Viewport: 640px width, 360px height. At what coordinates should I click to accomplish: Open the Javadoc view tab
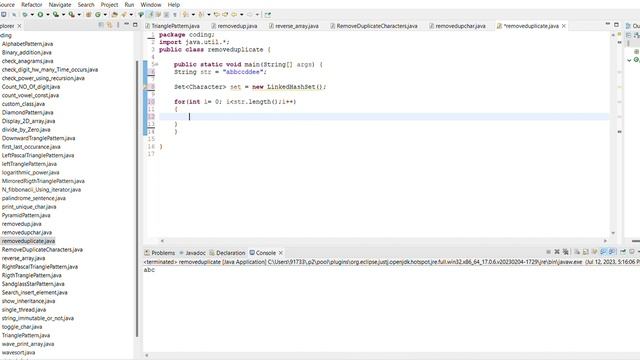pyautogui.click(x=192, y=253)
